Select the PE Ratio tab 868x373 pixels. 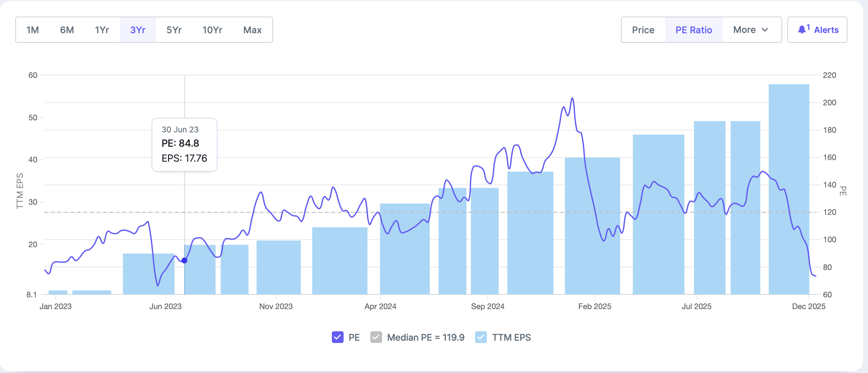click(x=693, y=30)
